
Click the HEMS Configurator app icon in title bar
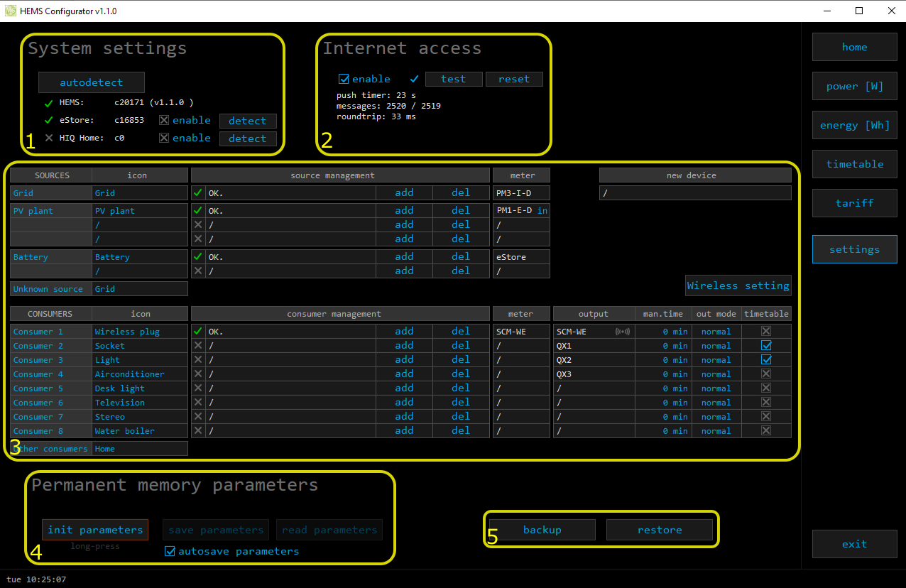(11, 11)
